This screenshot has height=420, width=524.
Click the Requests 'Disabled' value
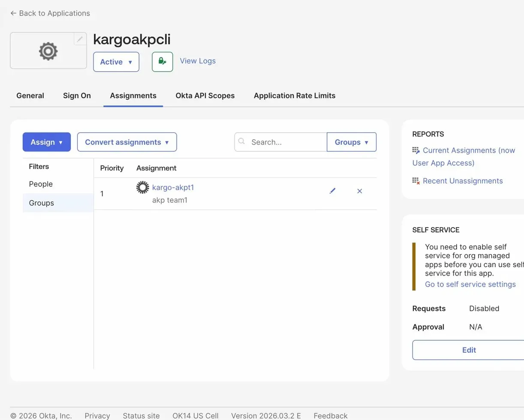(484, 309)
